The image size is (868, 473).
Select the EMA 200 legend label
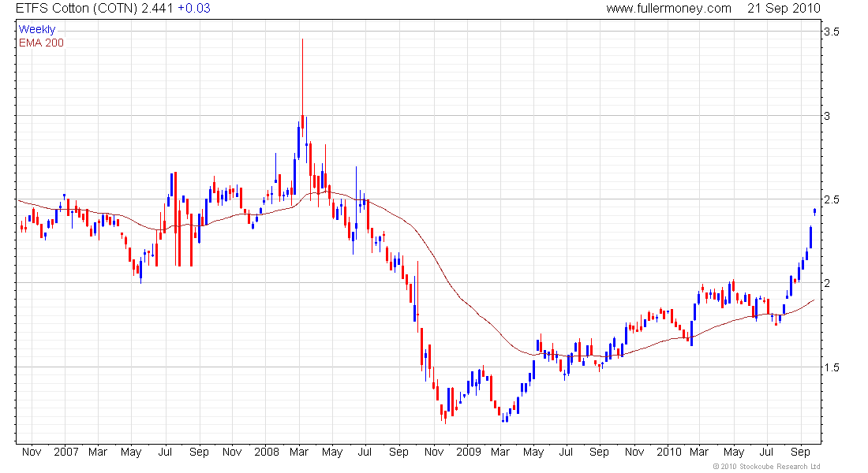pos(41,43)
